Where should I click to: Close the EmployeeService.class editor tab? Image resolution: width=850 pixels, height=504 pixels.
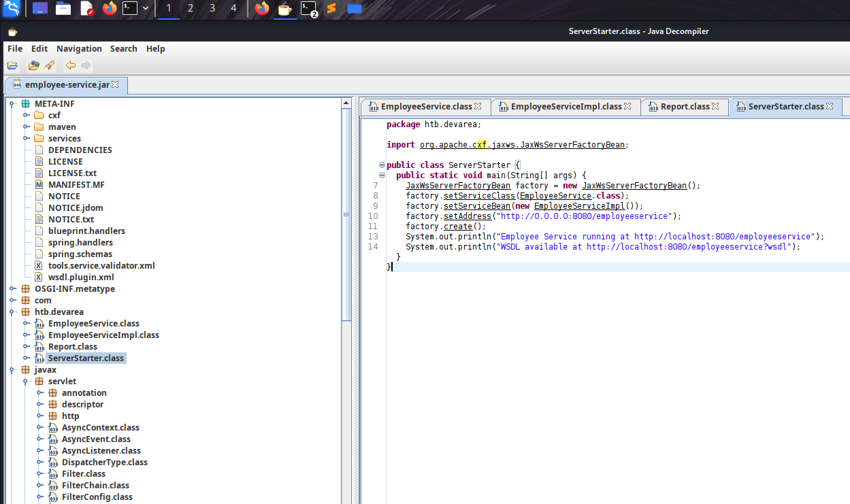(478, 107)
